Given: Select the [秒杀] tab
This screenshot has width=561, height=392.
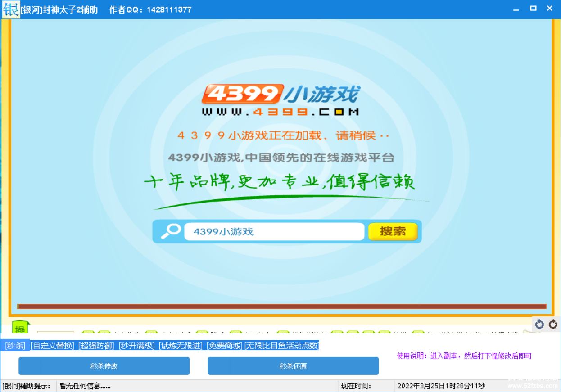Looking at the screenshot, I should pyautogui.click(x=15, y=346).
